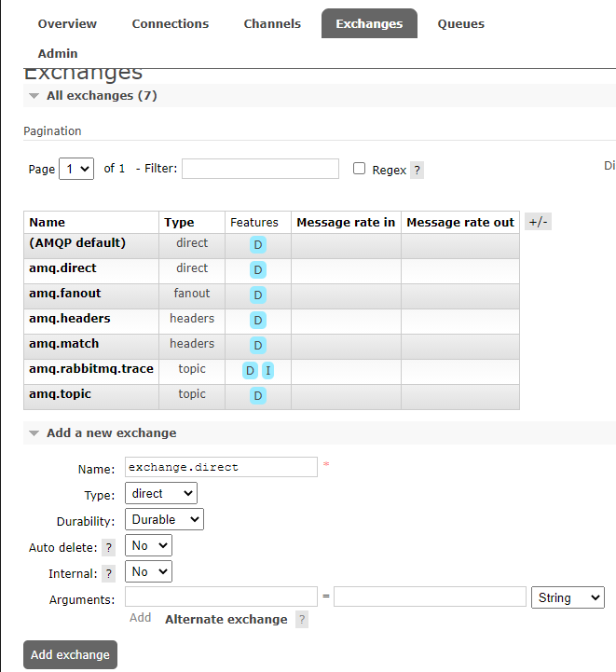The width and height of the screenshot is (616, 672).
Task: Click the Add exchange button
Action: [x=70, y=655]
